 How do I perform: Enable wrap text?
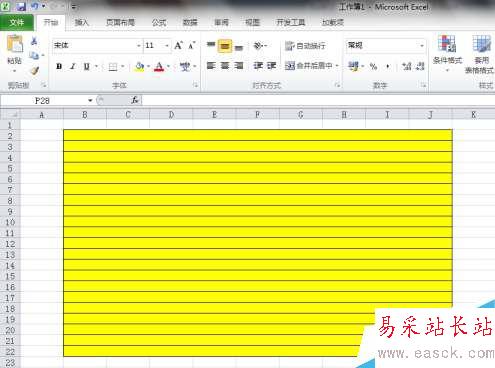click(x=305, y=46)
